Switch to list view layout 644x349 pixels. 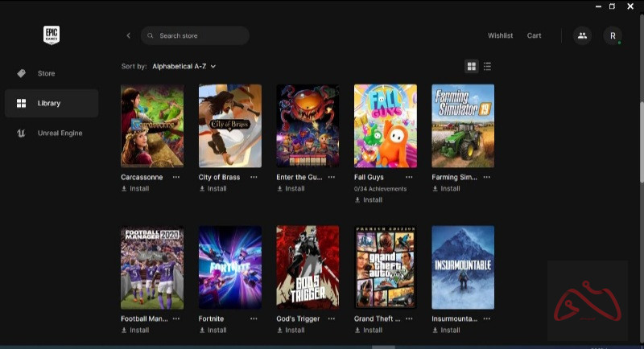(x=487, y=66)
